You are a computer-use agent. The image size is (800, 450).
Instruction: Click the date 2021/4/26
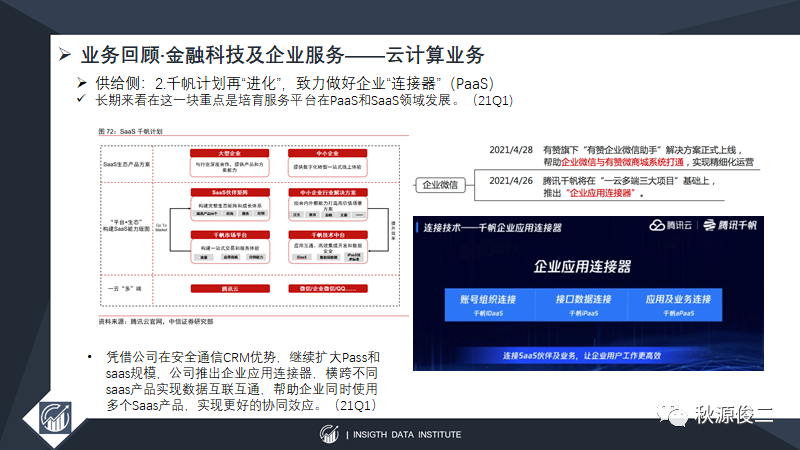pos(511,181)
